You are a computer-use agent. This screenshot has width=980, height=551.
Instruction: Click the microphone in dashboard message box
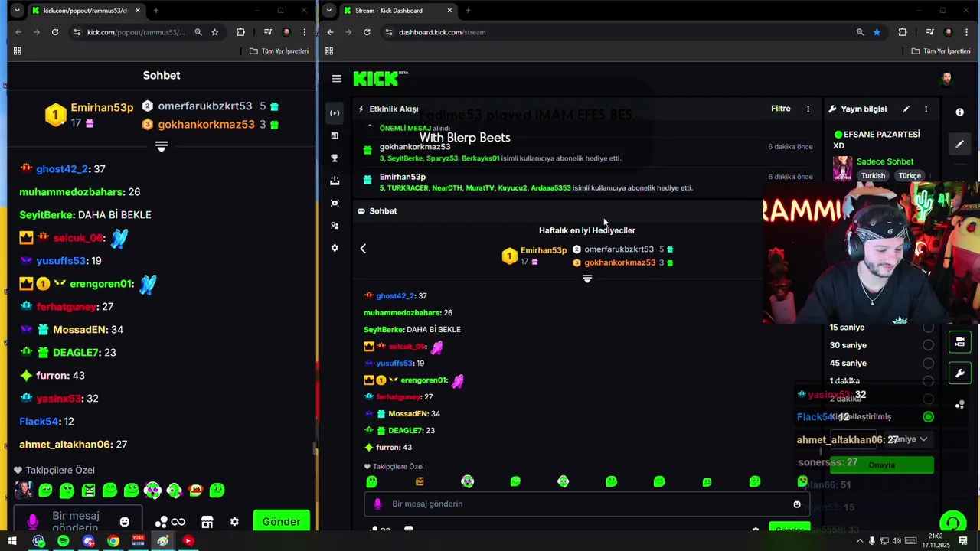377,504
